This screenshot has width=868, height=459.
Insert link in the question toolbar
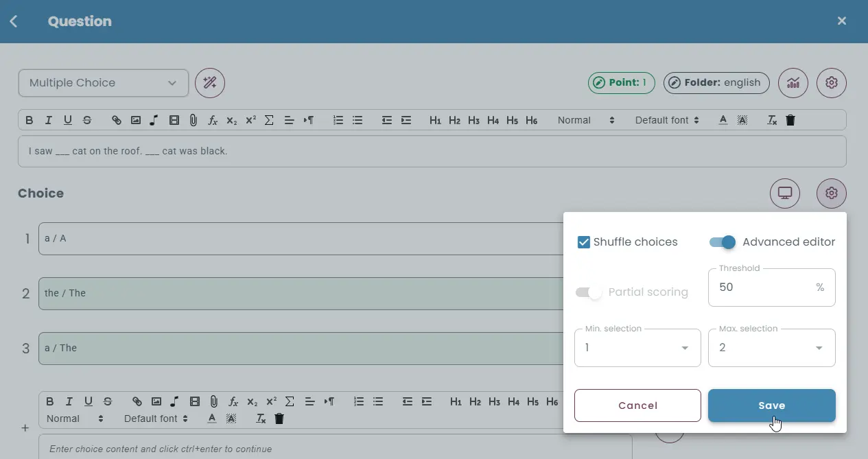pyautogui.click(x=117, y=120)
